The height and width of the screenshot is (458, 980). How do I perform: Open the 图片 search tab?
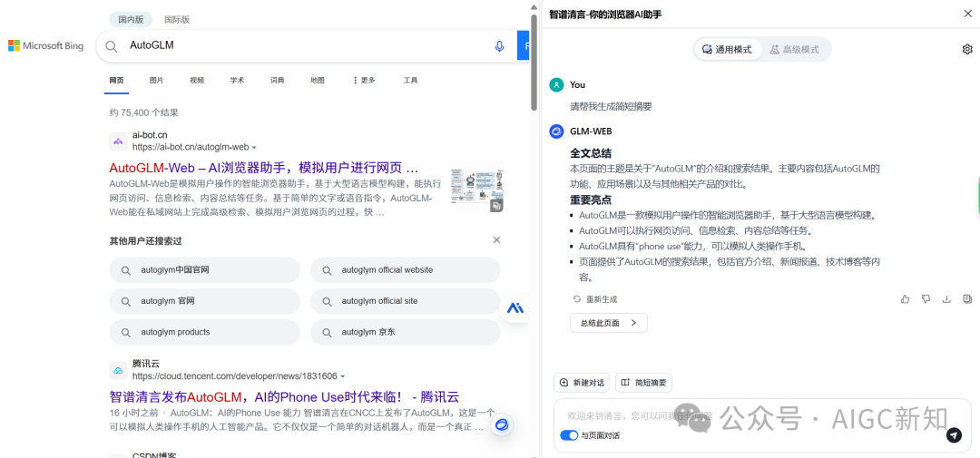[156, 81]
